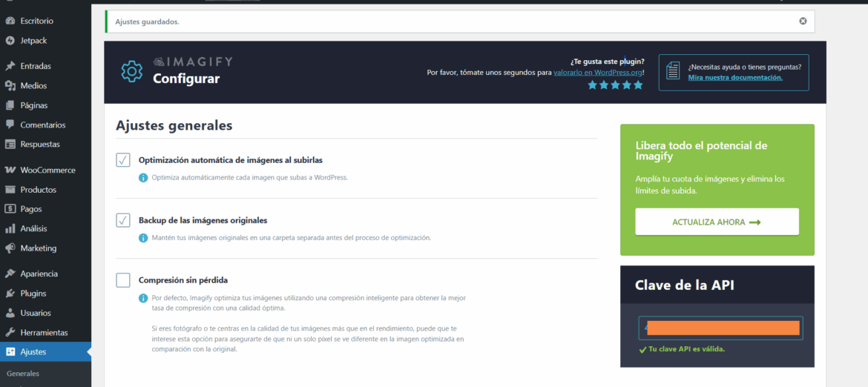Click the Ajustes sliders icon
Image resolution: width=868 pixels, height=387 pixels.
coord(10,352)
